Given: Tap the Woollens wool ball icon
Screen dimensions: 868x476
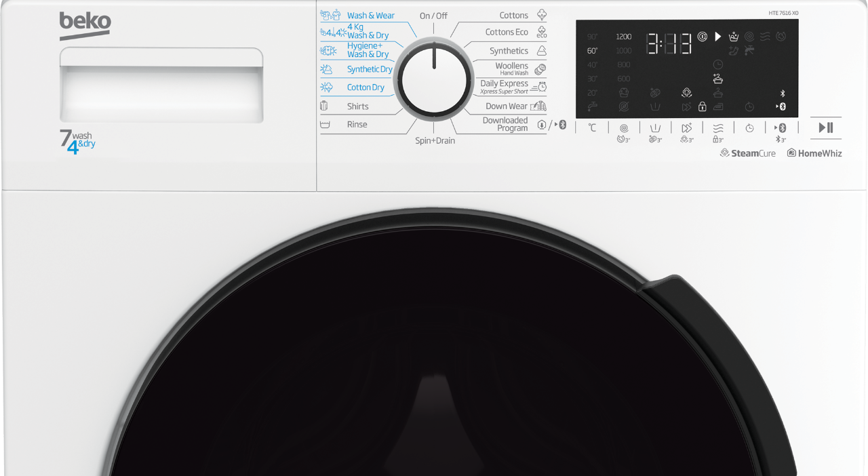Looking at the screenshot, I should click(540, 69).
